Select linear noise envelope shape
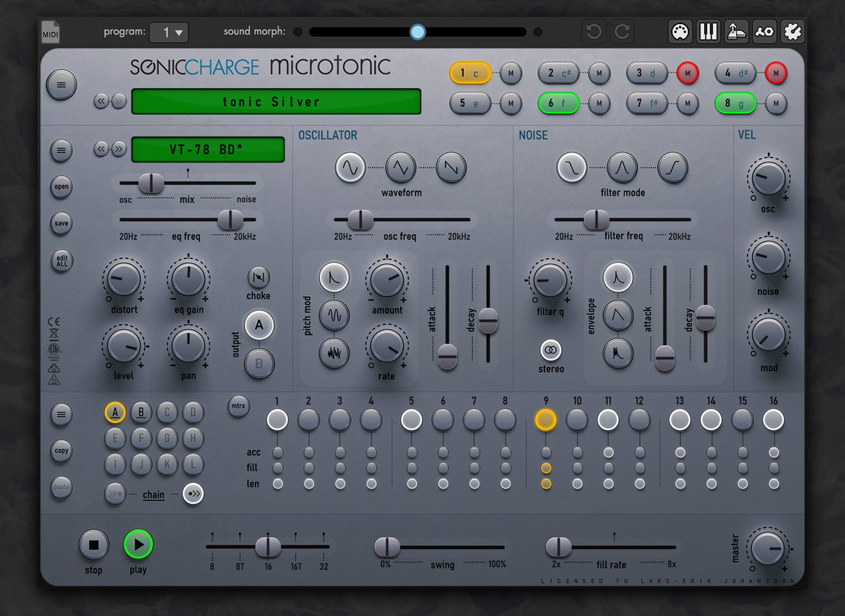This screenshot has width=845, height=616. pos(618,315)
